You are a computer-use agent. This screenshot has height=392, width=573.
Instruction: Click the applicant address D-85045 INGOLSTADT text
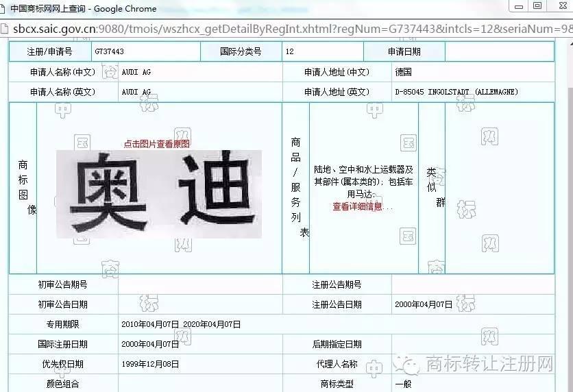click(456, 92)
